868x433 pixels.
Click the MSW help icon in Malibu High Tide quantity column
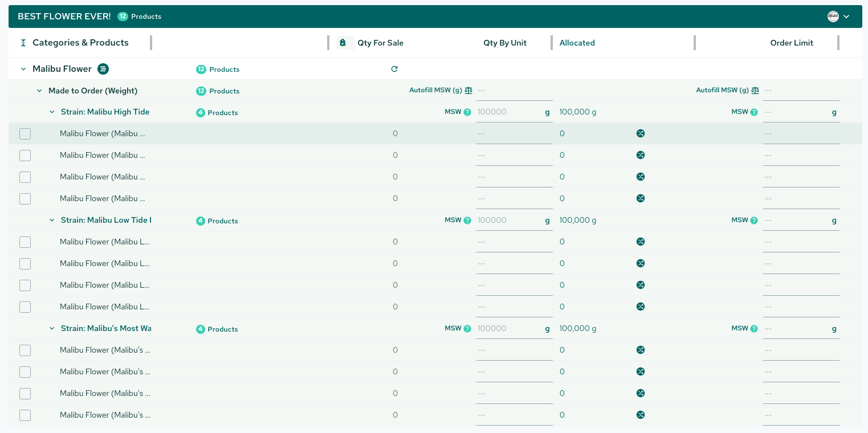click(467, 112)
